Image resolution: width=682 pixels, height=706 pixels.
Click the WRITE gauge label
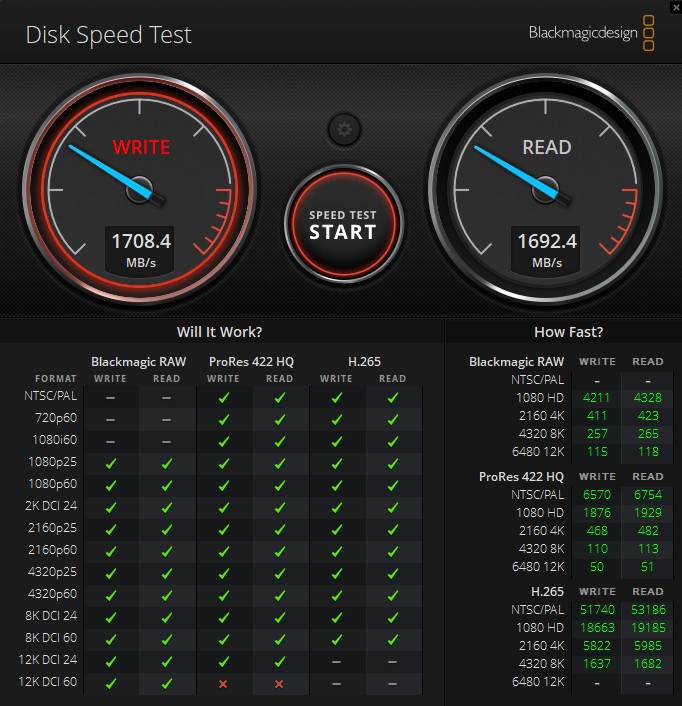point(141,147)
